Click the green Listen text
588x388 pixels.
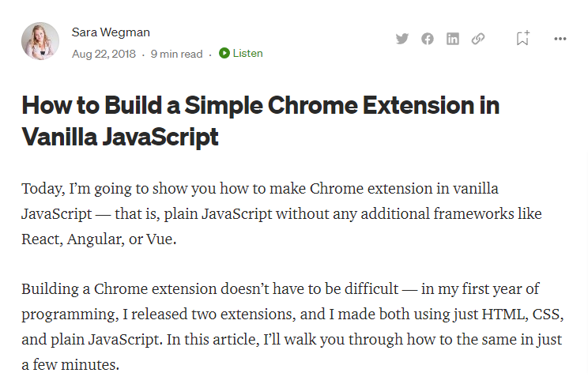coord(247,53)
